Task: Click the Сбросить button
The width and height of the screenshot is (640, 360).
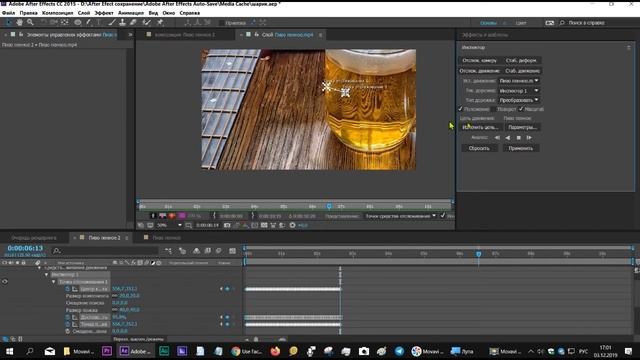Action: [479, 148]
